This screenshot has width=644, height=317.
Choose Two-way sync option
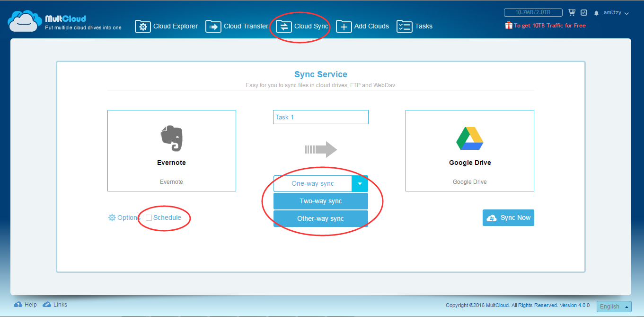point(321,201)
